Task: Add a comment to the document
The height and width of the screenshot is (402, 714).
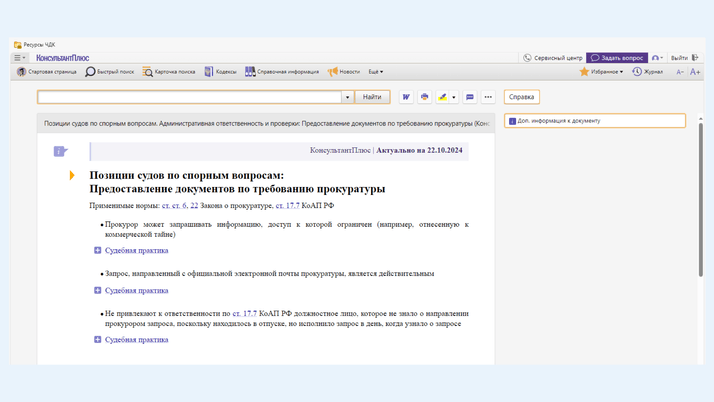Action: click(x=469, y=97)
